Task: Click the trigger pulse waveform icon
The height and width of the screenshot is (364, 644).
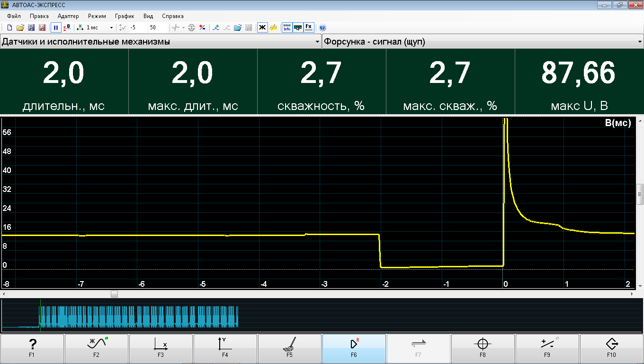Action: pos(176,27)
